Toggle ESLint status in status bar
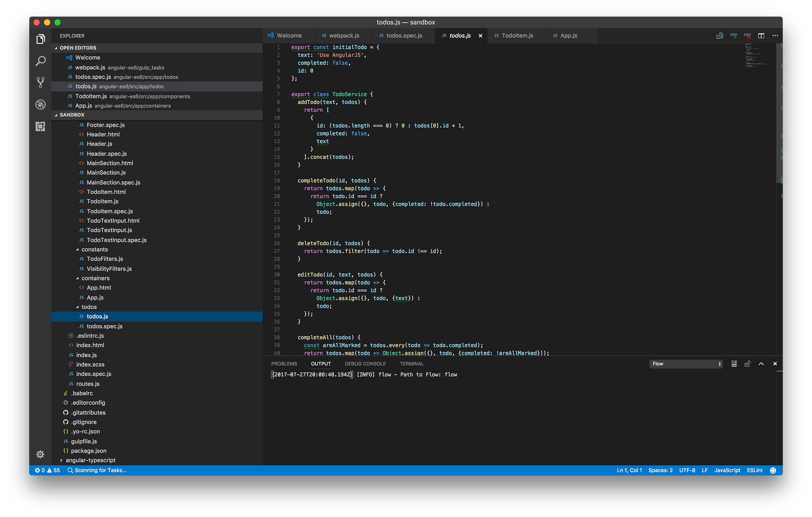The height and width of the screenshot is (517, 812). coord(754,470)
